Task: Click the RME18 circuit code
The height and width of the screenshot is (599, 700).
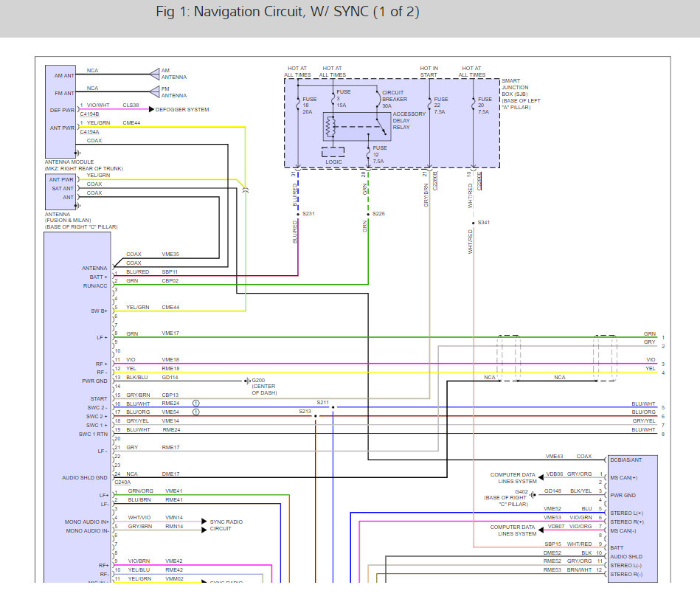Action: coord(170,369)
